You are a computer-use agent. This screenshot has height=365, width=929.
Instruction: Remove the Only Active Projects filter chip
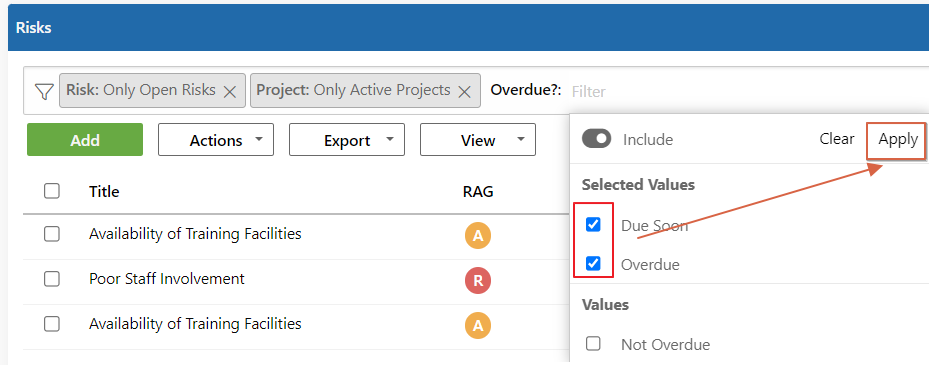coord(465,91)
